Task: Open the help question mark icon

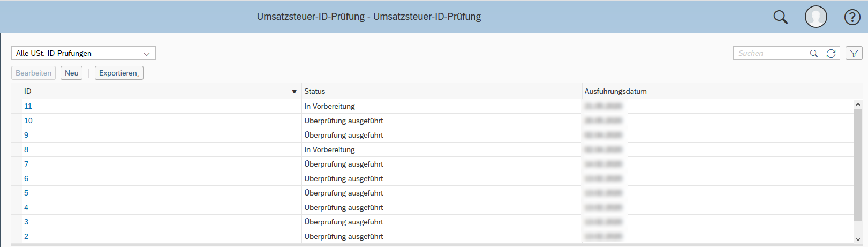Action: pos(852,17)
